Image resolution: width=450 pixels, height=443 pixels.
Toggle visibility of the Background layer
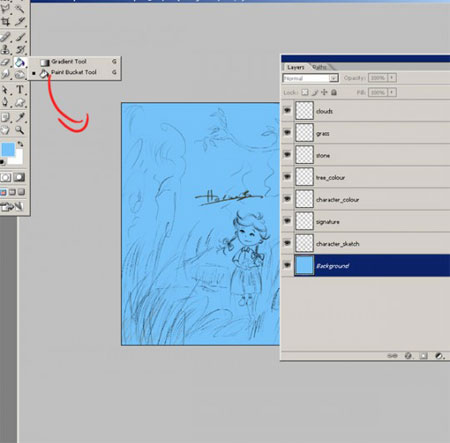pyautogui.click(x=287, y=266)
